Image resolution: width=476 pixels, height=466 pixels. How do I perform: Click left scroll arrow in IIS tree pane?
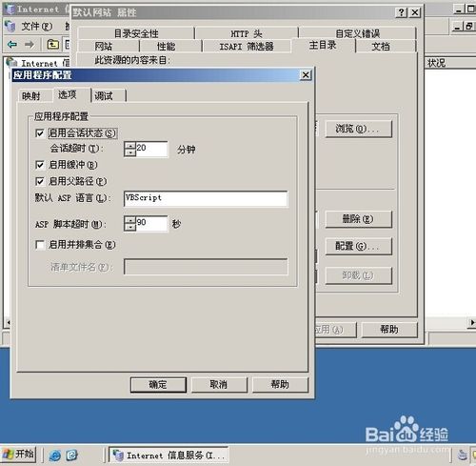click(x=8, y=323)
